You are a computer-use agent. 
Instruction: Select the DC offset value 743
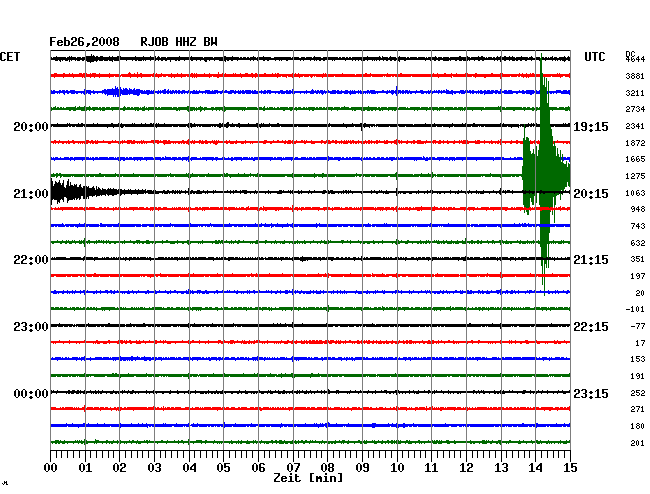[x=638, y=226]
